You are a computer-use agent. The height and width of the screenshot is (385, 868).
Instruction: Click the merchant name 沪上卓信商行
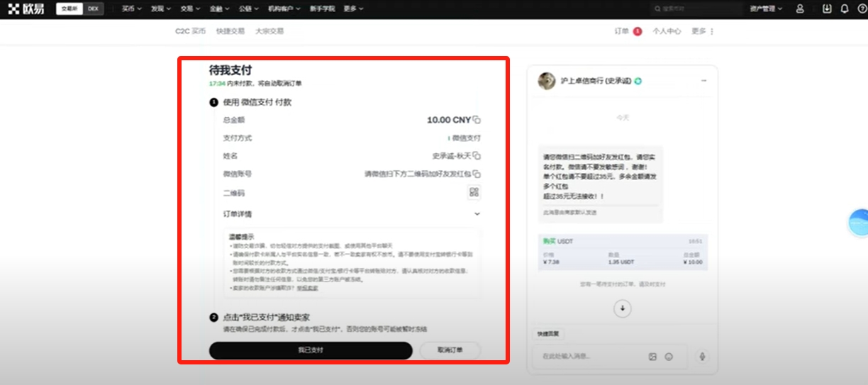click(x=595, y=82)
